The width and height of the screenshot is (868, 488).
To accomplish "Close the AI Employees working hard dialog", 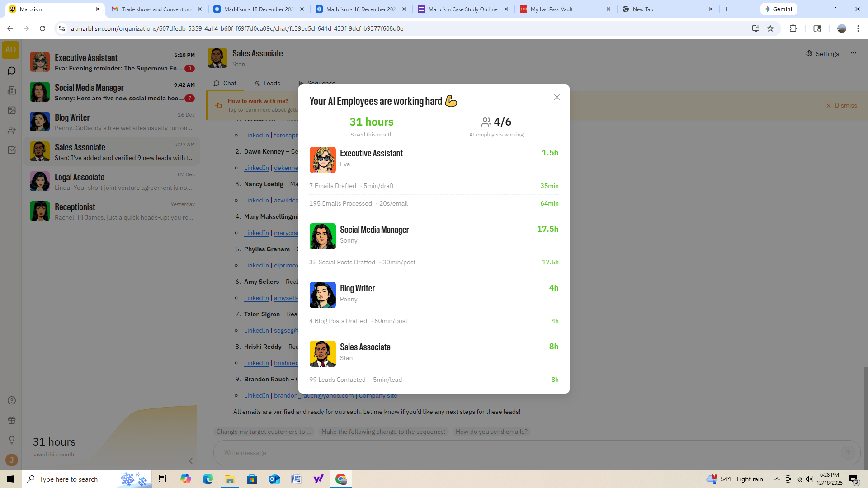I will (x=557, y=97).
